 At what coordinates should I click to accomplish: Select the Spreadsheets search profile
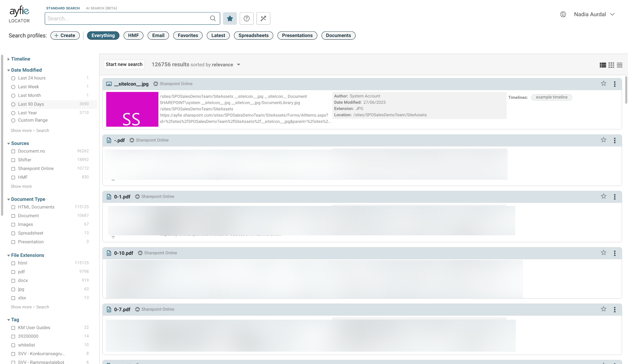(x=253, y=35)
